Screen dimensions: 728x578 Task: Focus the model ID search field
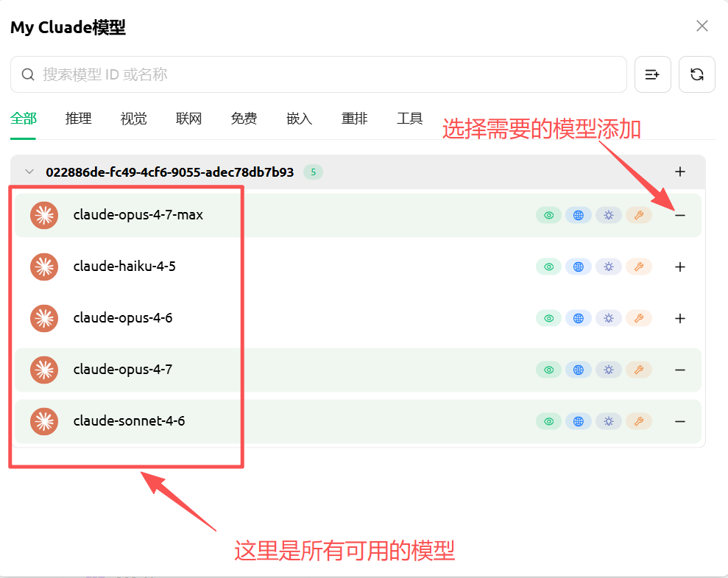pos(319,74)
